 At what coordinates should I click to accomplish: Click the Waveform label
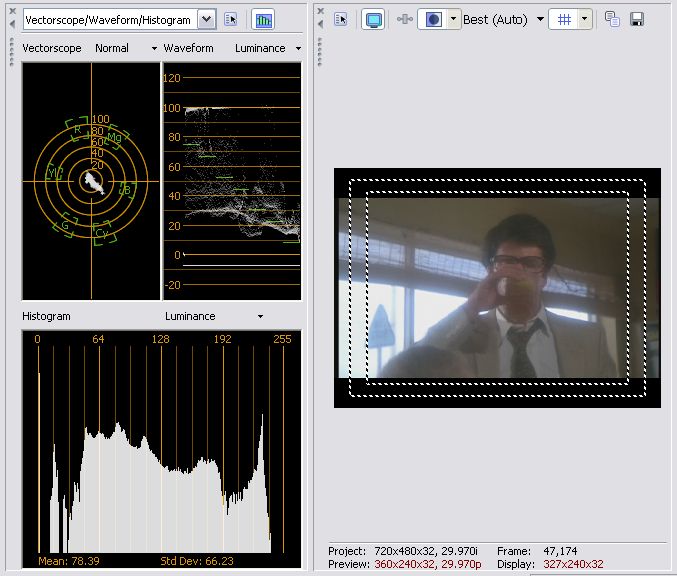pyautogui.click(x=188, y=48)
